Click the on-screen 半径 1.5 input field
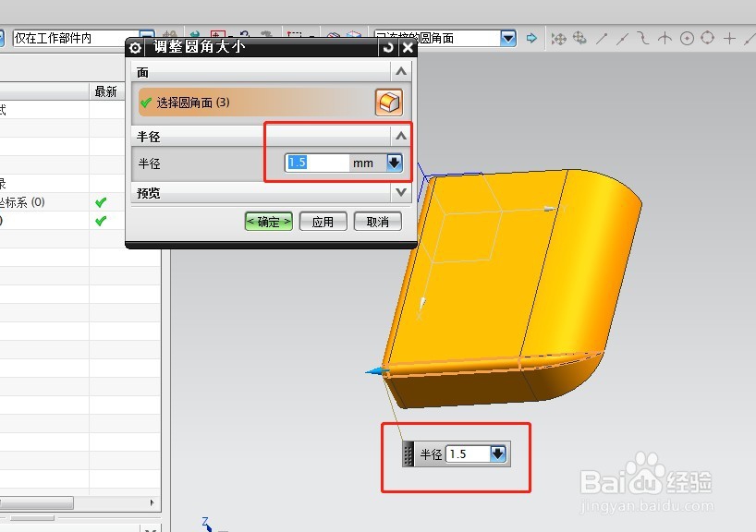The height and width of the screenshot is (532, 756). [468, 453]
